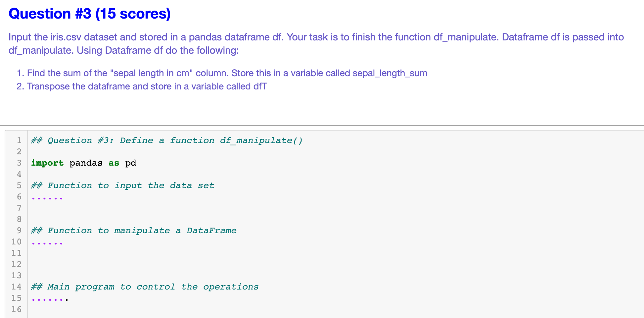
Task: Click the import pandas as pd statement
Action: click(83, 163)
